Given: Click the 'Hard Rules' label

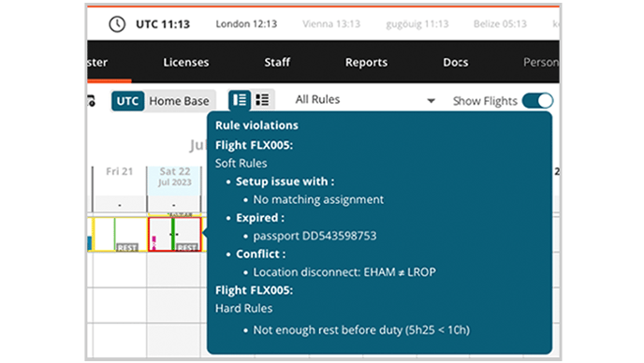Looking at the screenshot, I should [x=244, y=309].
